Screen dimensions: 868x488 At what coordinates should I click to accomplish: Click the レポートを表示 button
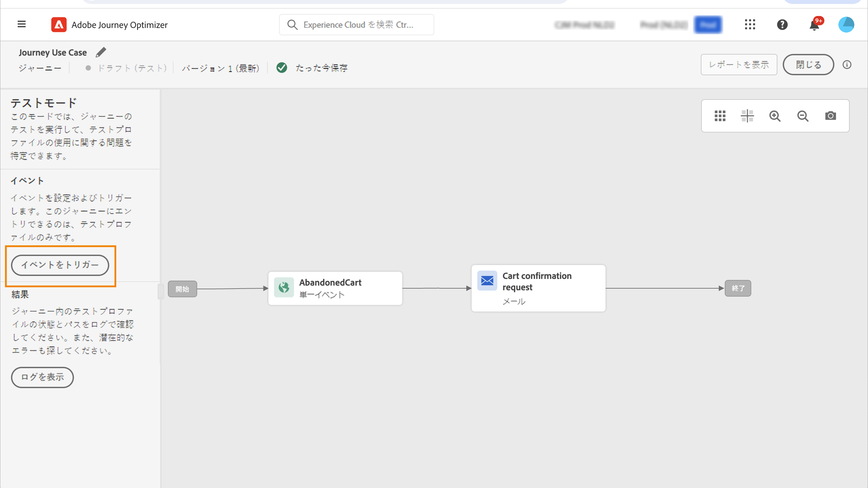tap(739, 65)
